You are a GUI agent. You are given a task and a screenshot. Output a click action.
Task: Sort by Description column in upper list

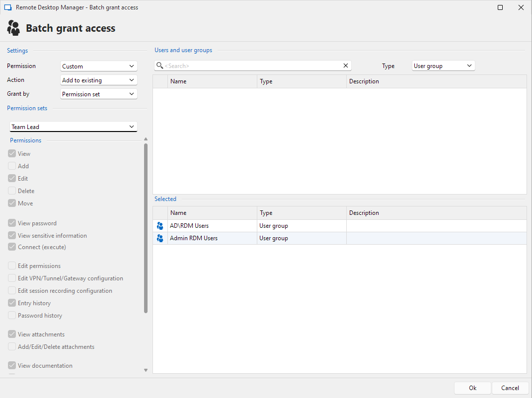436,81
